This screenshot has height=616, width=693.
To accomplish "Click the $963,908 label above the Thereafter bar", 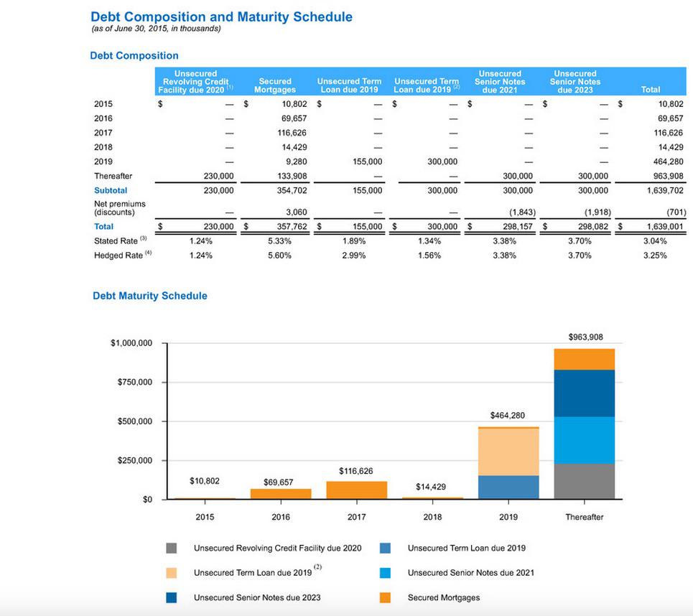I will 585,336.
